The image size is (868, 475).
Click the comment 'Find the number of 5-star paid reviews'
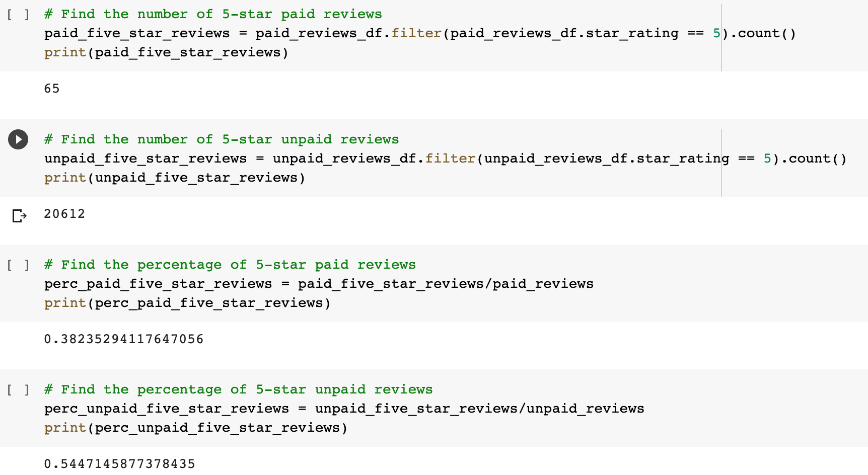pyautogui.click(x=213, y=14)
